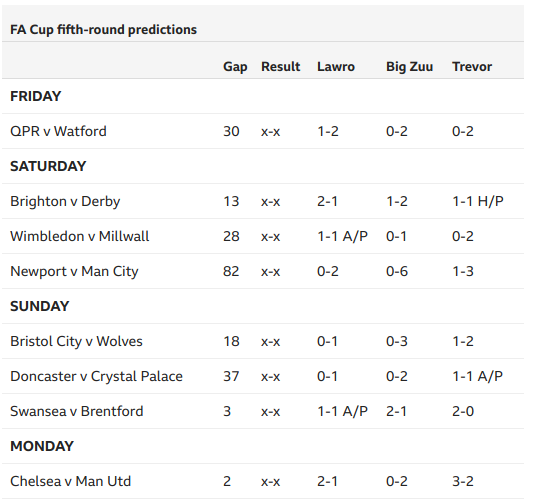Click the SUNDAY section heading

click(x=40, y=306)
